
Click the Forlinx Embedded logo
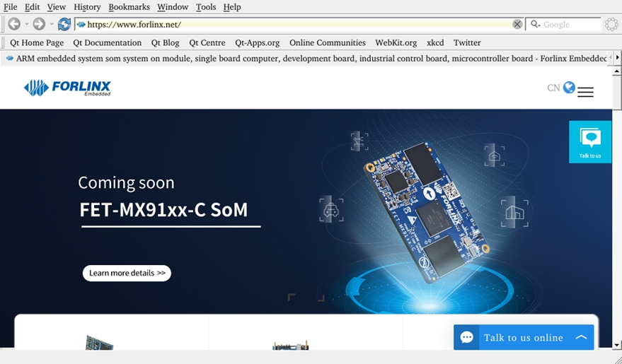click(67, 88)
